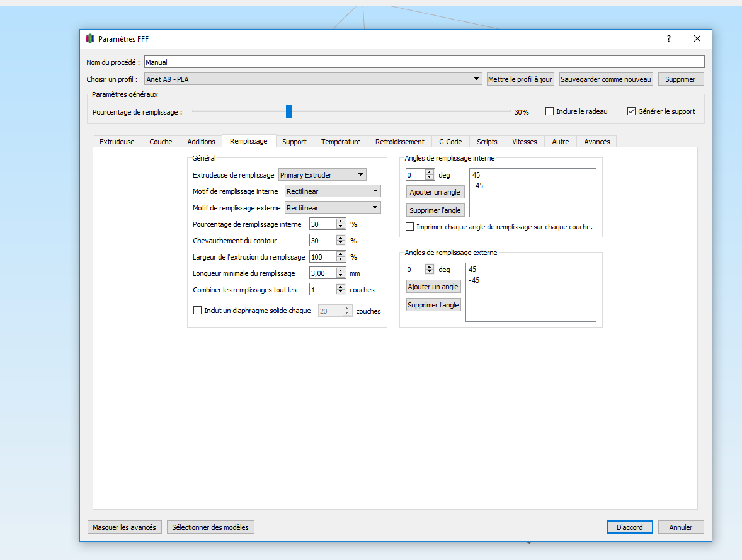The height and width of the screenshot is (560, 742).
Task: Enable the Inclure le radeau checkbox
Action: coord(549,111)
